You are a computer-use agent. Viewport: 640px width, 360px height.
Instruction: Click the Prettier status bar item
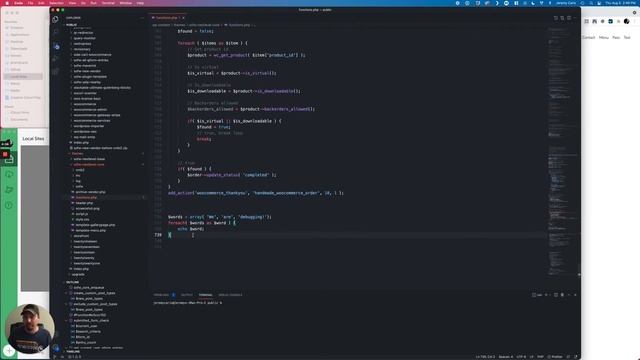555,357
